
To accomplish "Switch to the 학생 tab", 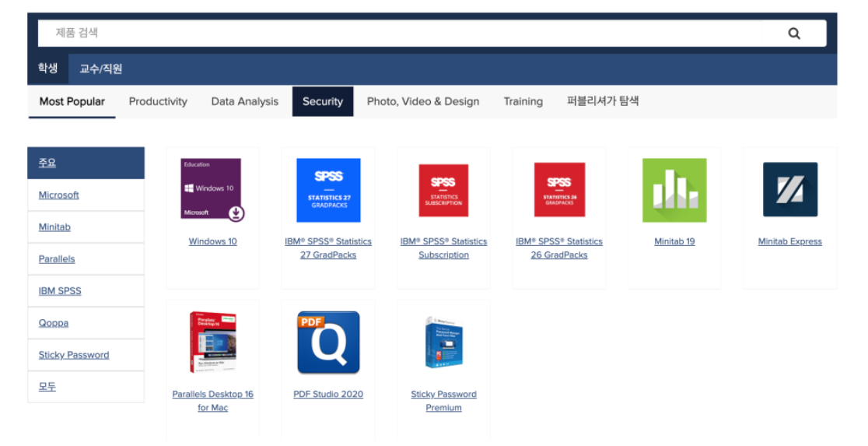I will [47, 68].
